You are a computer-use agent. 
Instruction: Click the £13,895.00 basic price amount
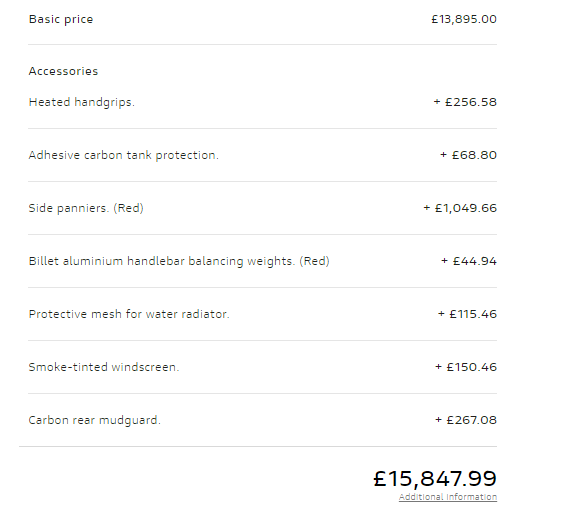tap(464, 19)
